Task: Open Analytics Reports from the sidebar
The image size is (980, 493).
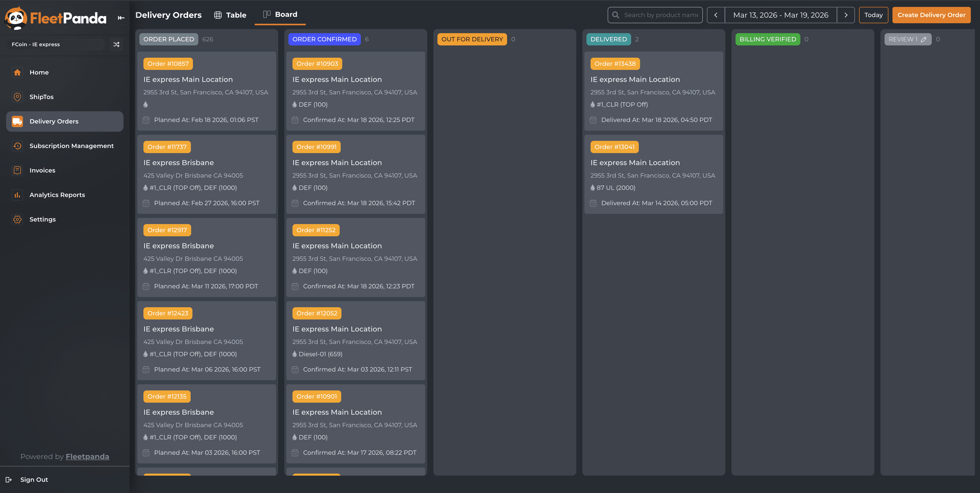Action: [x=57, y=195]
